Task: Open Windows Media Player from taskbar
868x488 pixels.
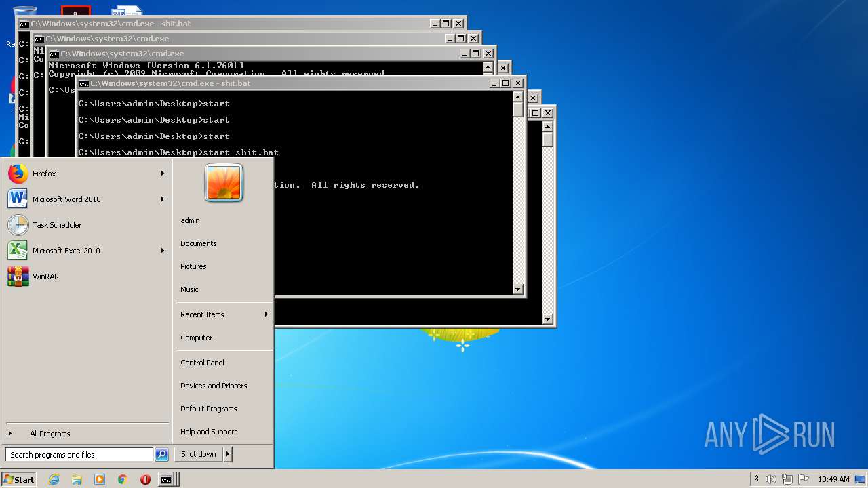Action: [100, 479]
